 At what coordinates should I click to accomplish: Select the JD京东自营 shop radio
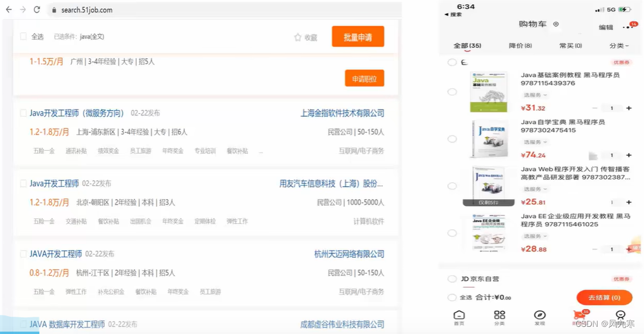pyautogui.click(x=452, y=279)
